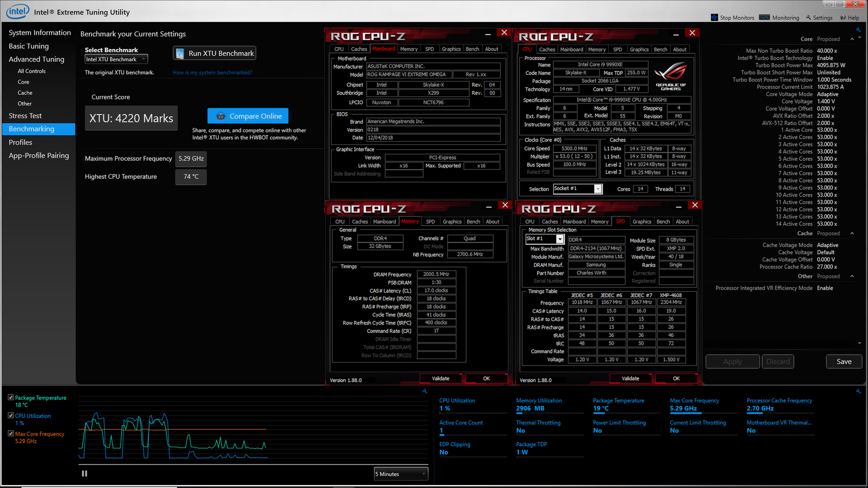
Task: Click the Compare Online robot icon
Action: [x=220, y=116]
